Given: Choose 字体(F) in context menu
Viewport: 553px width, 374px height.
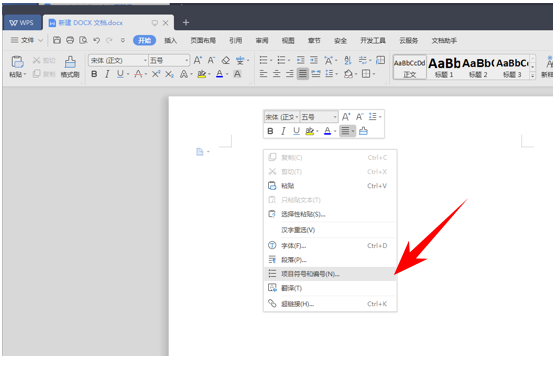Looking at the screenshot, I should coord(330,246).
